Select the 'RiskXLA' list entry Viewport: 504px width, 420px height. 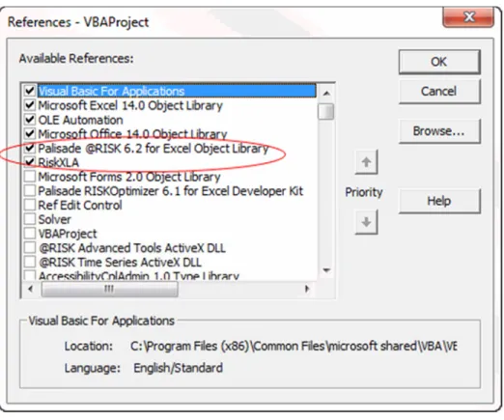(x=58, y=162)
